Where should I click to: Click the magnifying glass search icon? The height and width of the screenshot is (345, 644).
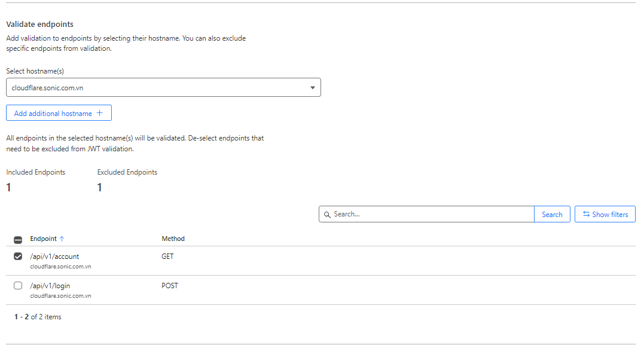pyautogui.click(x=327, y=214)
